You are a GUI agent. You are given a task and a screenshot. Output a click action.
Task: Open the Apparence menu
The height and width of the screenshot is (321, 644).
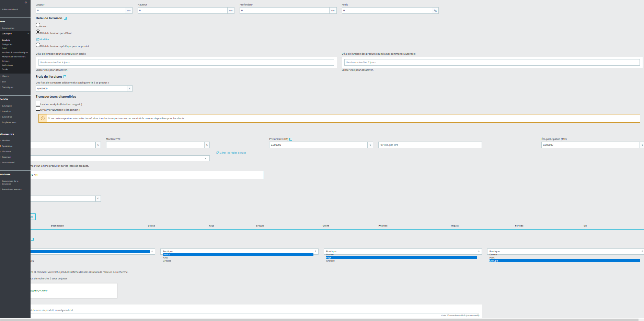(x=7, y=146)
